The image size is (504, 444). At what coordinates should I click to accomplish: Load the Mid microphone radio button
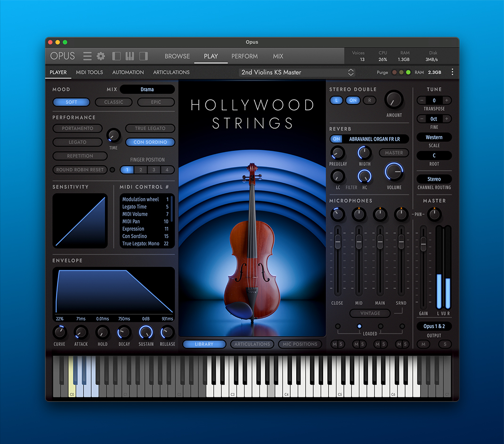pyautogui.click(x=359, y=326)
